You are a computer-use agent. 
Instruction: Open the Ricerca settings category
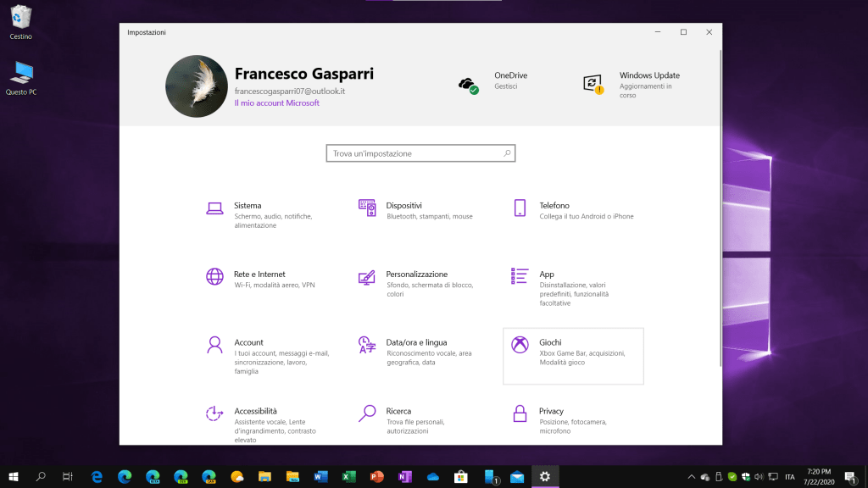[x=398, y=411]
